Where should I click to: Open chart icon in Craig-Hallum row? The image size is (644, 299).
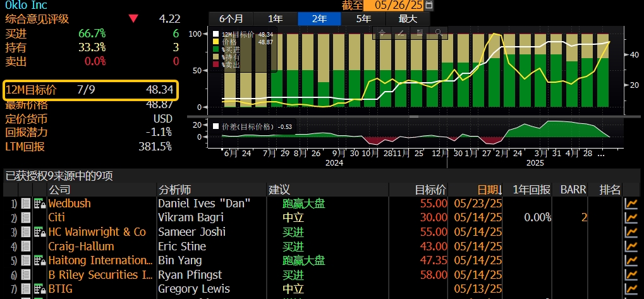coord(631,247)
